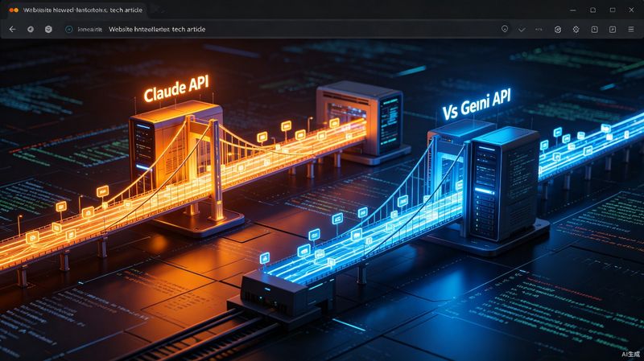644x361 pixels.
Task: Select the browser tab ending 'tech article'
Action: tap(78, 10)
